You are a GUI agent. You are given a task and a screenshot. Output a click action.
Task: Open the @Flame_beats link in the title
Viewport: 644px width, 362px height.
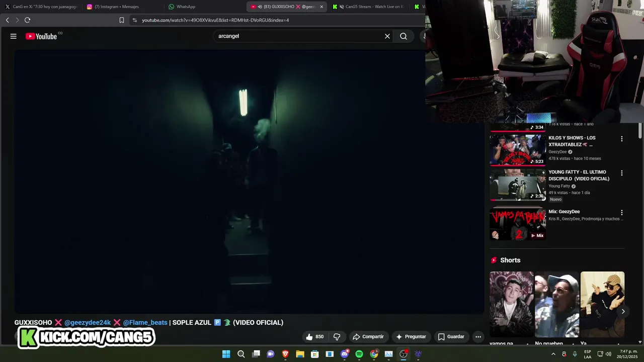(x=145, y=322)
